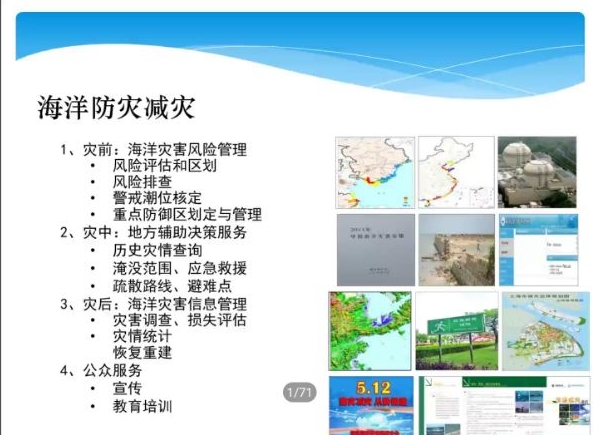Click the blue website screenshot thumbnail
Viewport: 593px width, 435px height.
539,250
